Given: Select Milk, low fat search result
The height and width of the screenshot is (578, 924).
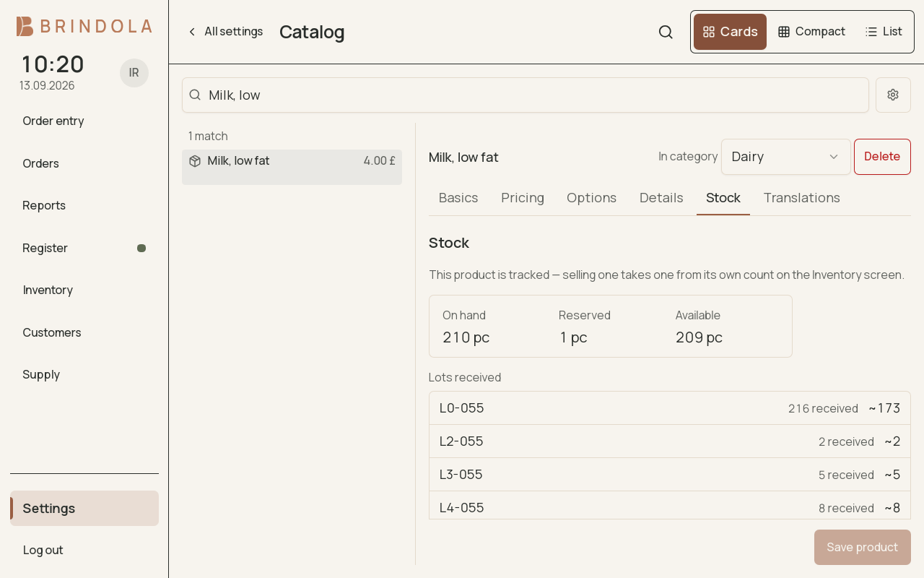Looking at the screenshot, I should [x=292, y=167].
